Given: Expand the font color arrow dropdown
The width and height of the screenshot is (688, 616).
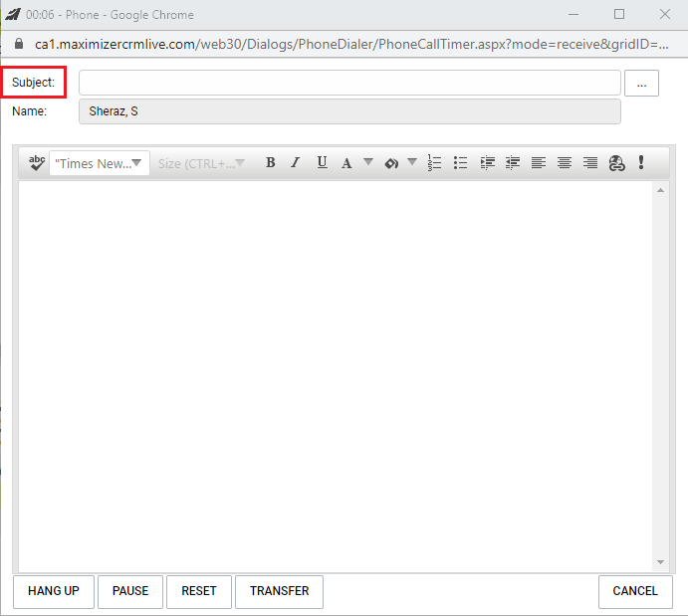Looking at the screenshot, I should click(367, 163).
